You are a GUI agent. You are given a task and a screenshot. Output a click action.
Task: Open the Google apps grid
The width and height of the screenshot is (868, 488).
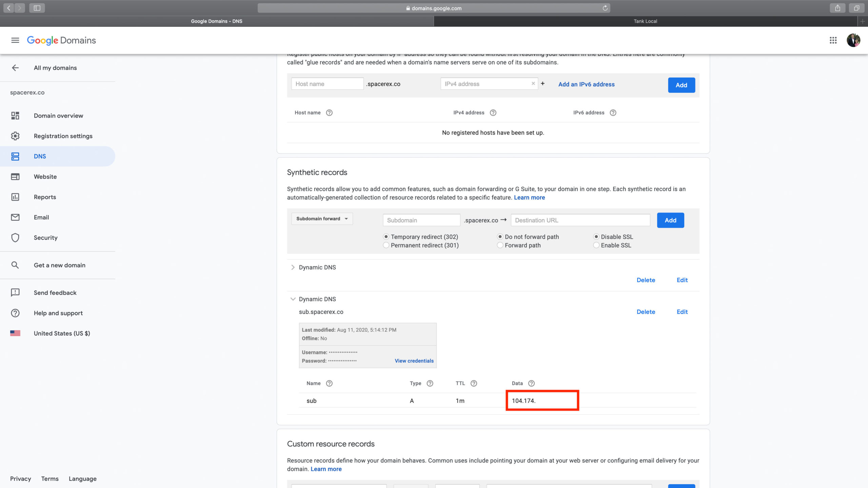point(833,40)
